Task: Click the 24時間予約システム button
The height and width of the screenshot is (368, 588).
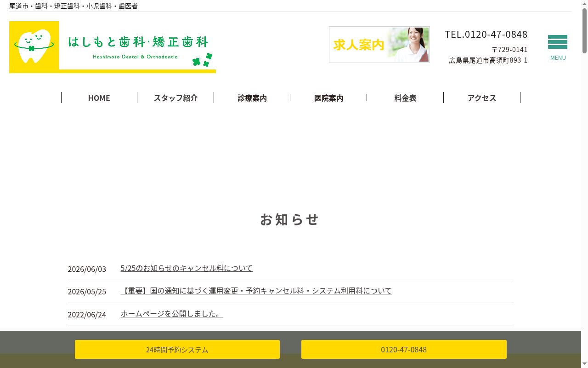Action: click(x=177, y=350)
